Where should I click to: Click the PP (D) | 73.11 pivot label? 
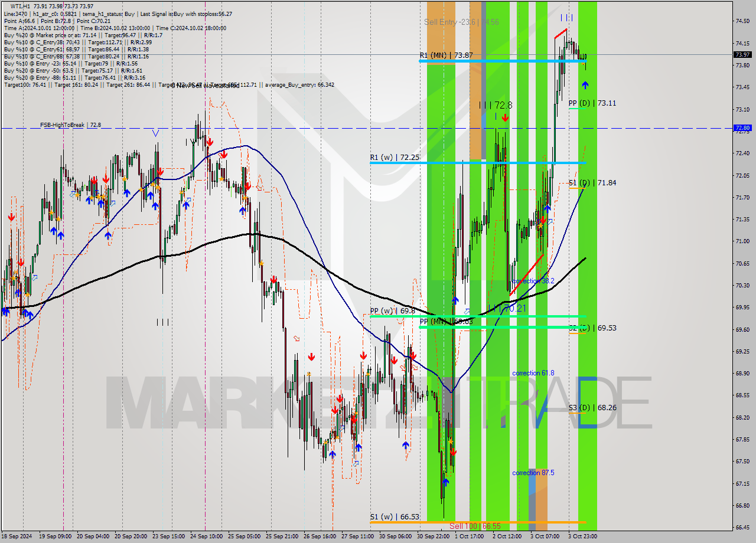point(592,103)
